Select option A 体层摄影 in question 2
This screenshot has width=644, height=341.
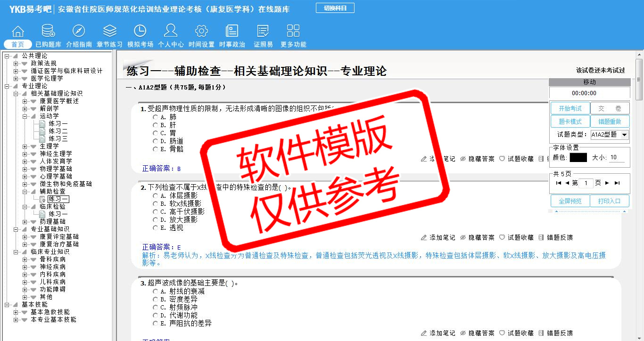tap(156, 195)
